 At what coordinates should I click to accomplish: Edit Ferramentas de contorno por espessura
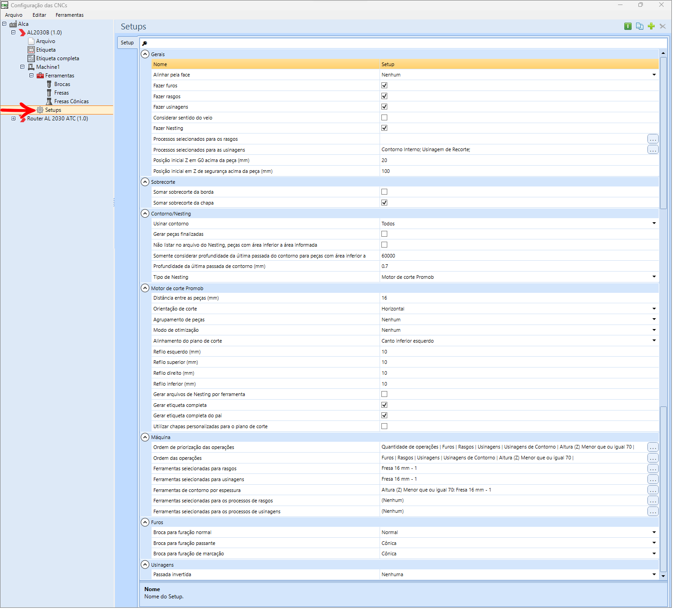(x=653, y=490)
